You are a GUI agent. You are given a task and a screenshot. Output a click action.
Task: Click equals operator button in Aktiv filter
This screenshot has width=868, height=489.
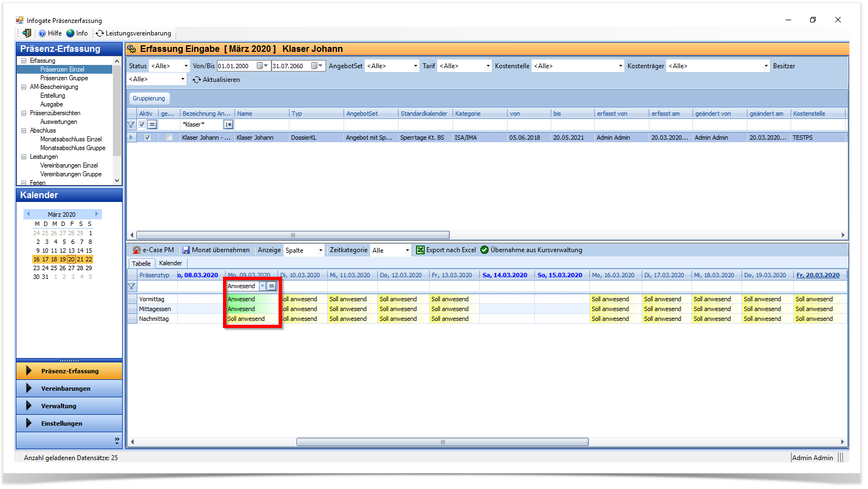point(152,124)
